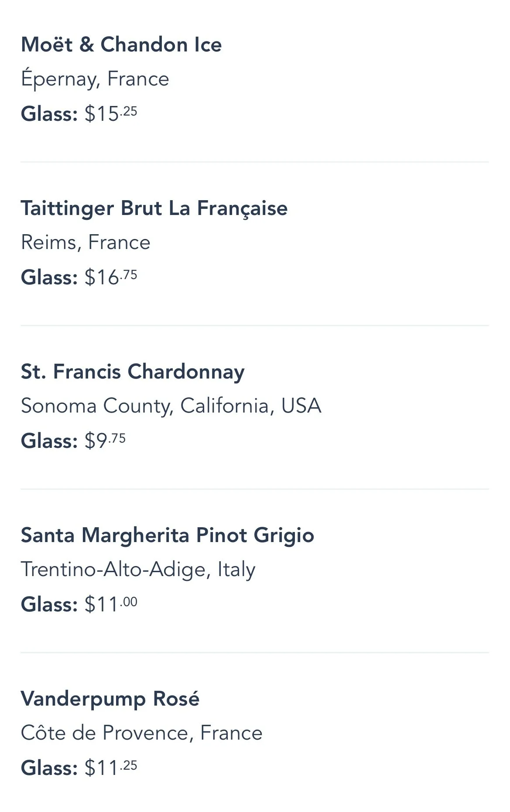The image size is (510, 812).
Task: Click Sonoma County, California, USA text
Action: 171,406
